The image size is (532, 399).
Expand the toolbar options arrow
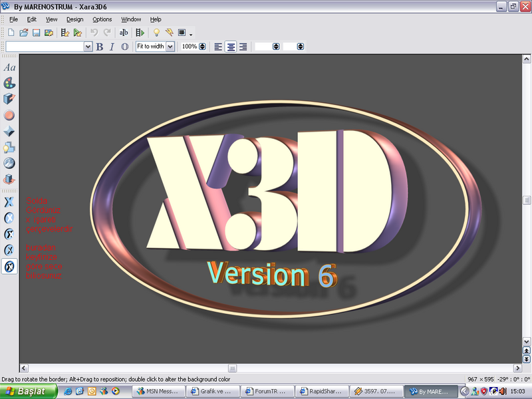tap(191, 35)
